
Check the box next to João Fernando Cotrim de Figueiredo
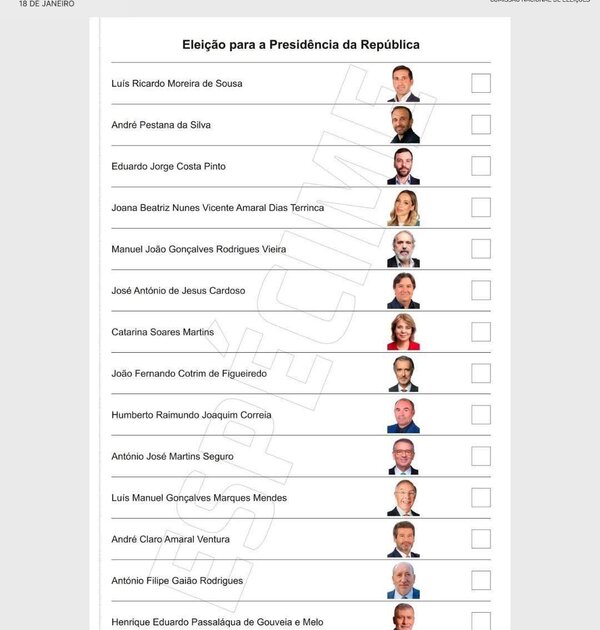(481, 373)
